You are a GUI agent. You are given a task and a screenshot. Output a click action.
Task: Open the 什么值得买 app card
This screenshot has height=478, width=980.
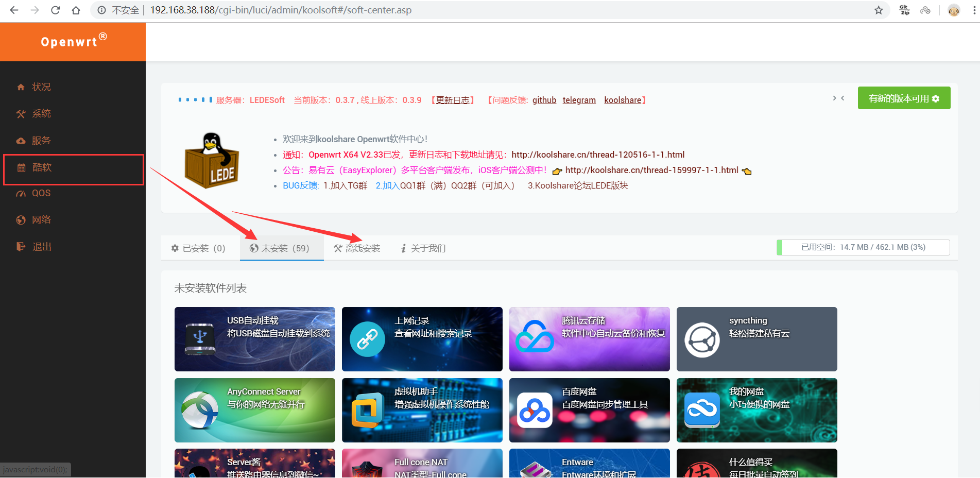[x=757, y=463]
